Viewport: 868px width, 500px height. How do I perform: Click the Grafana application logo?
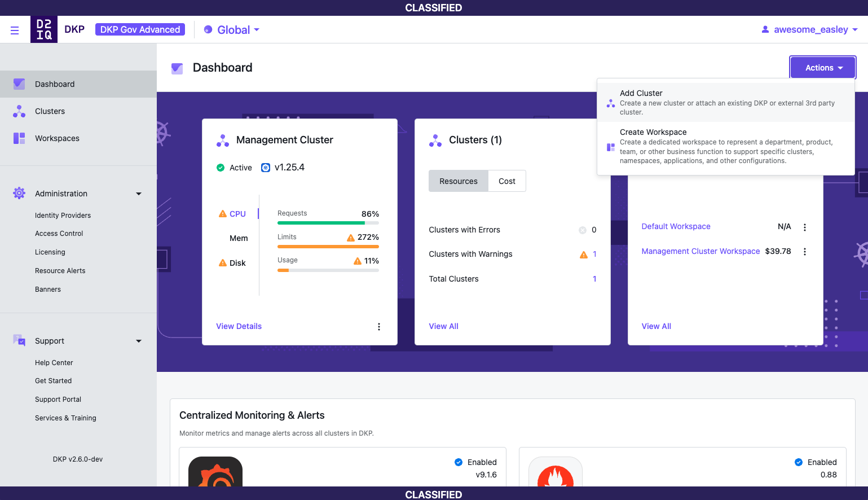(215, 472)
